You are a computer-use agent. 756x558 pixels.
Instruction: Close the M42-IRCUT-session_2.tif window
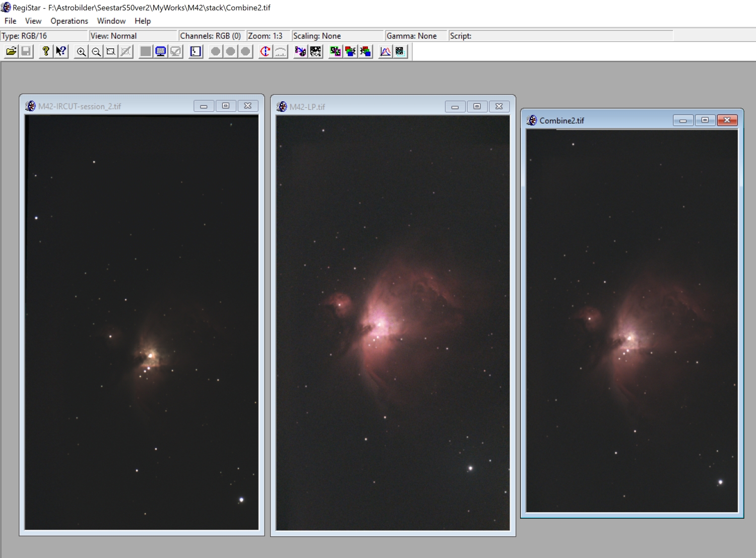[248, 106]
